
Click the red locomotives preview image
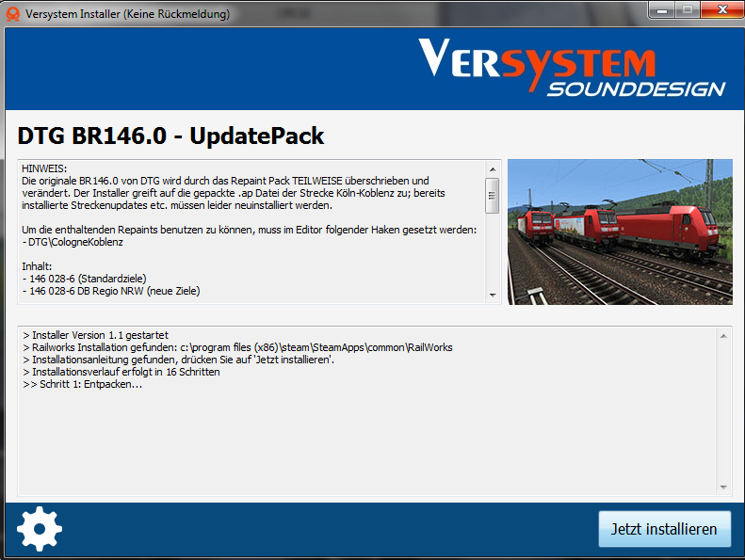tap(620, 232)
